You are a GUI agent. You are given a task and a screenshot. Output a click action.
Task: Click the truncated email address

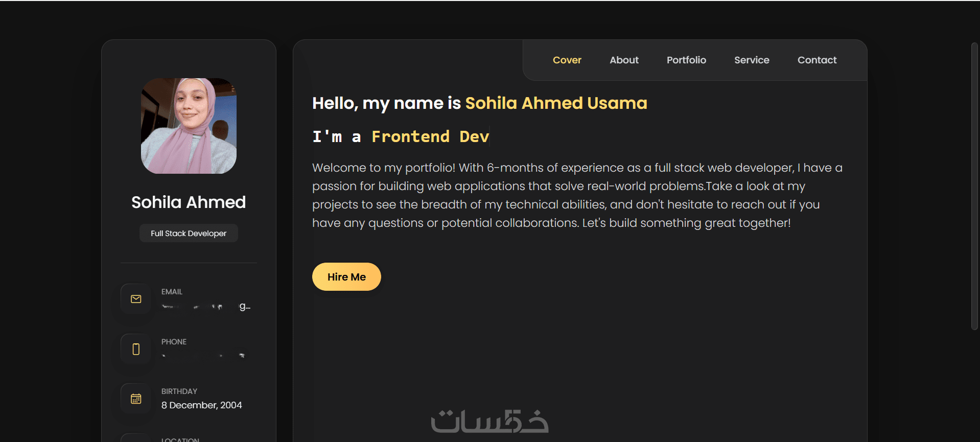point(206,307)
